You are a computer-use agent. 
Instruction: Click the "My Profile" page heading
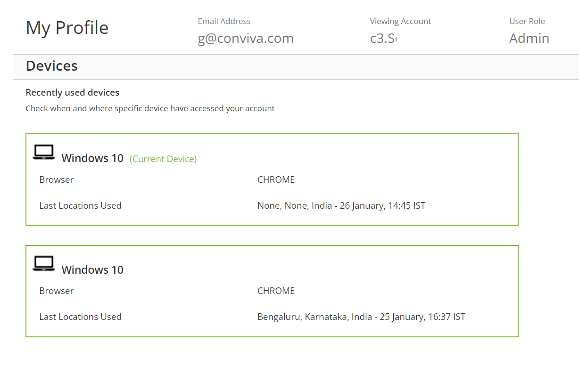67,28
